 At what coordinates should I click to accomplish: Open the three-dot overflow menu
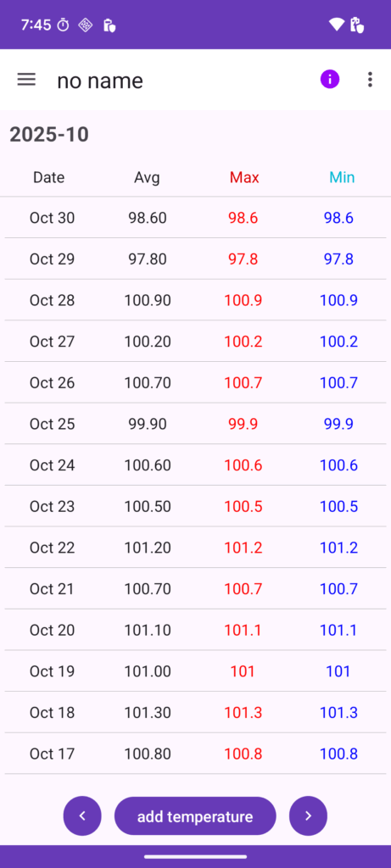coord(370,80)
